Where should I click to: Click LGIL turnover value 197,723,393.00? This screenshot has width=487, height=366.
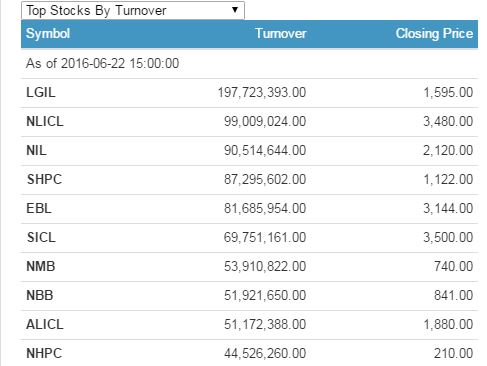(262, 92)
